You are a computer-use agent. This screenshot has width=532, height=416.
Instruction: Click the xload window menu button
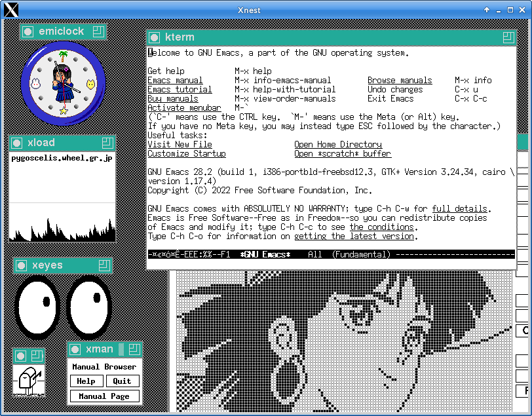pos(16,143)
